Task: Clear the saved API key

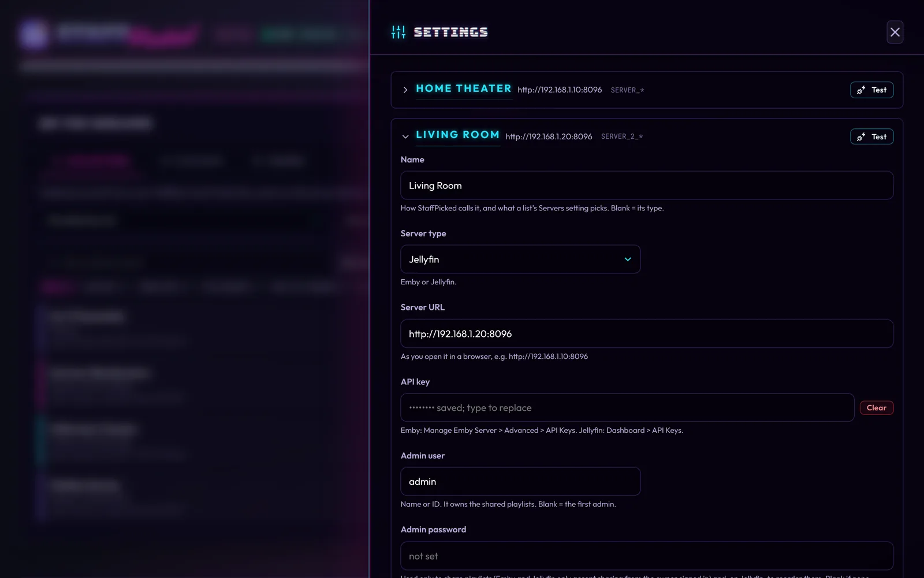Action: pos(876,407)
